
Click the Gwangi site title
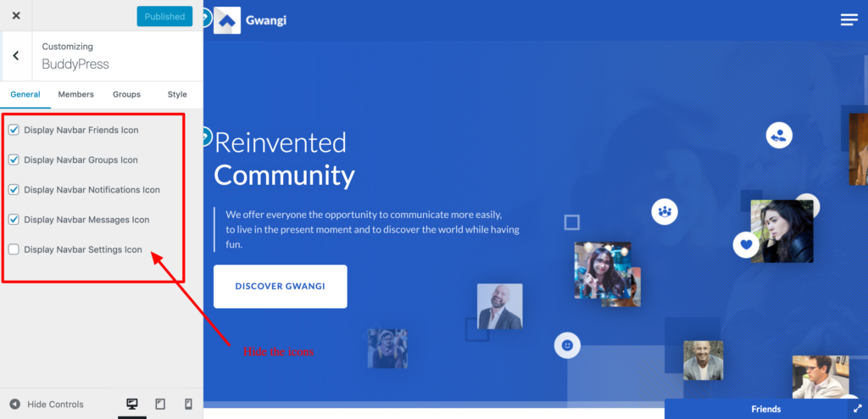[266, 21]
